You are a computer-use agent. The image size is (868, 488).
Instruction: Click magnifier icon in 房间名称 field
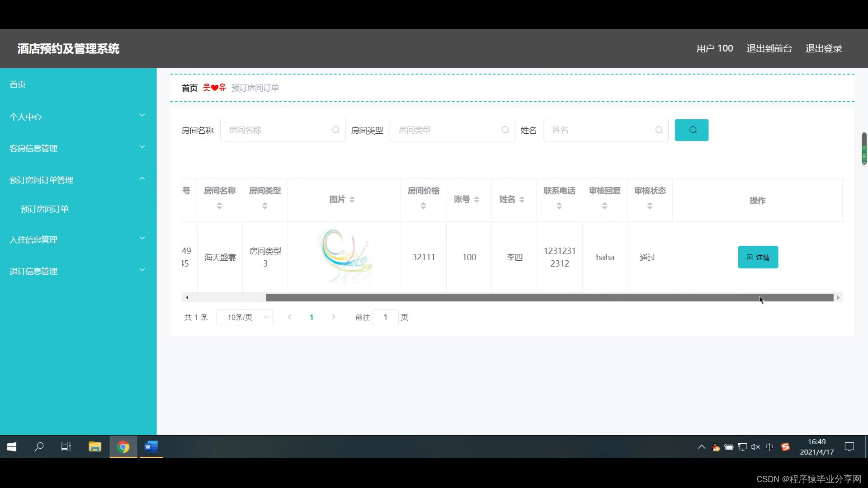coord(335,130)
